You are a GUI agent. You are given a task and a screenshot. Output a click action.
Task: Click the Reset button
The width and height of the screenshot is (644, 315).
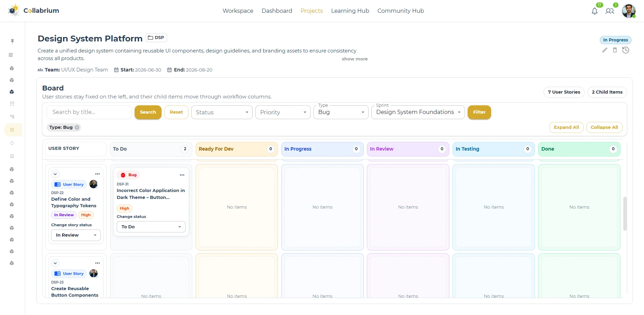pos(176,112)
